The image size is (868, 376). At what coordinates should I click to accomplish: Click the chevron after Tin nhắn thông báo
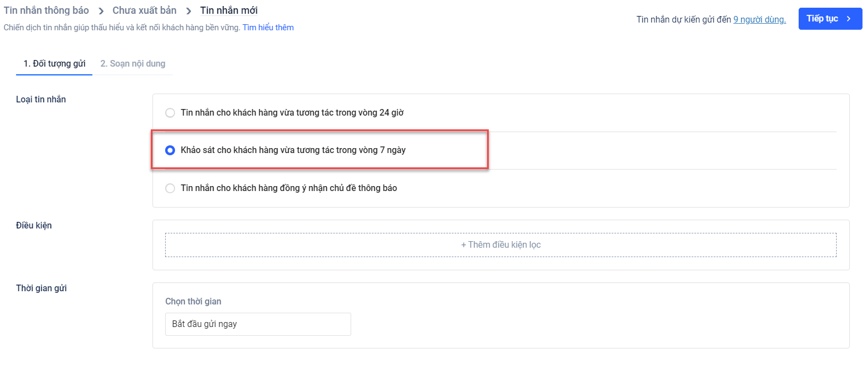[x=101, y=11]
